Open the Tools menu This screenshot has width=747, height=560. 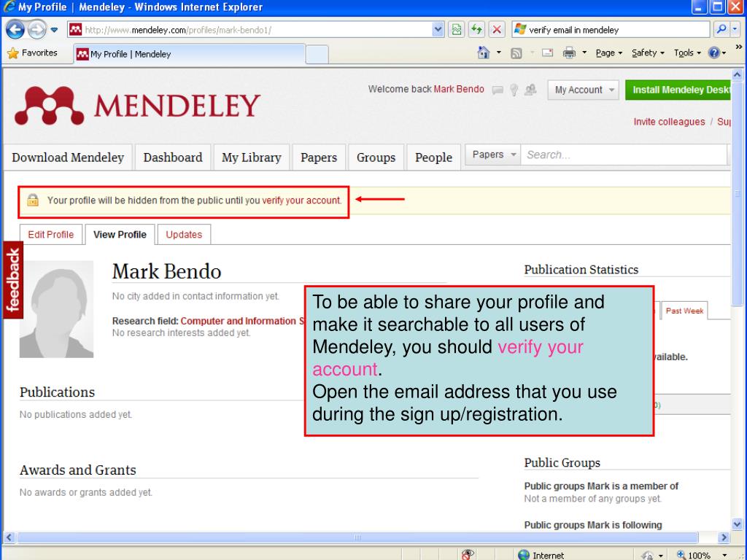687,52
